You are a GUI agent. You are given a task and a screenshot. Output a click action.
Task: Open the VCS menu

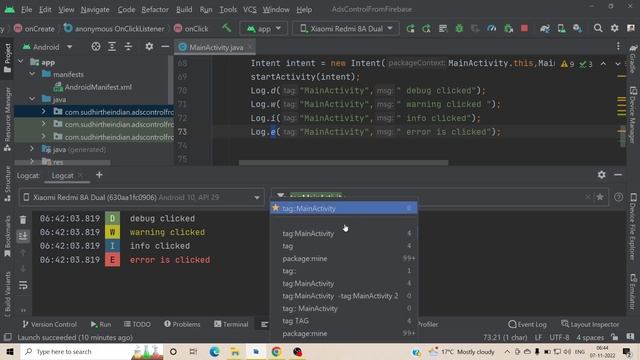[x=250, y=9]
